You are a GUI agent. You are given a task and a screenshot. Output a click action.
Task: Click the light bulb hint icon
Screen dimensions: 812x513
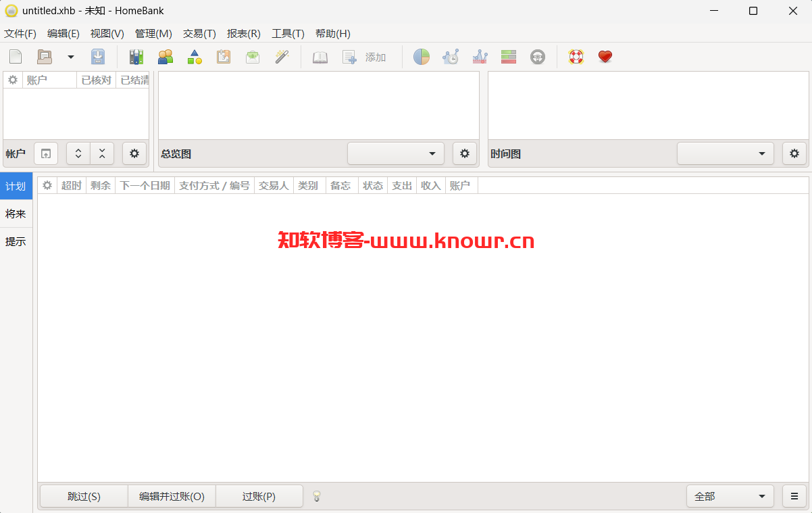click(316, 496)
